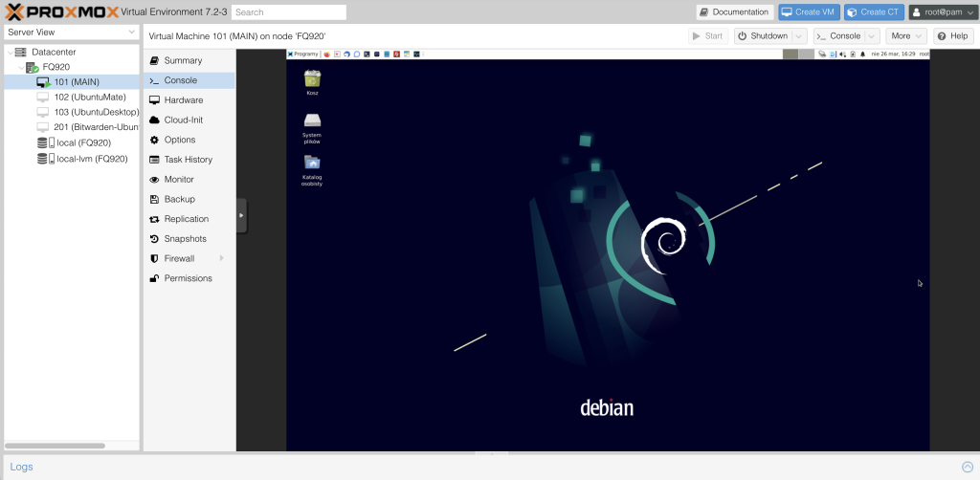The width and height of the screenshot is (980, 480).
Task: Expand the Shutdown dropdown arrow
Action: (799, 36)
